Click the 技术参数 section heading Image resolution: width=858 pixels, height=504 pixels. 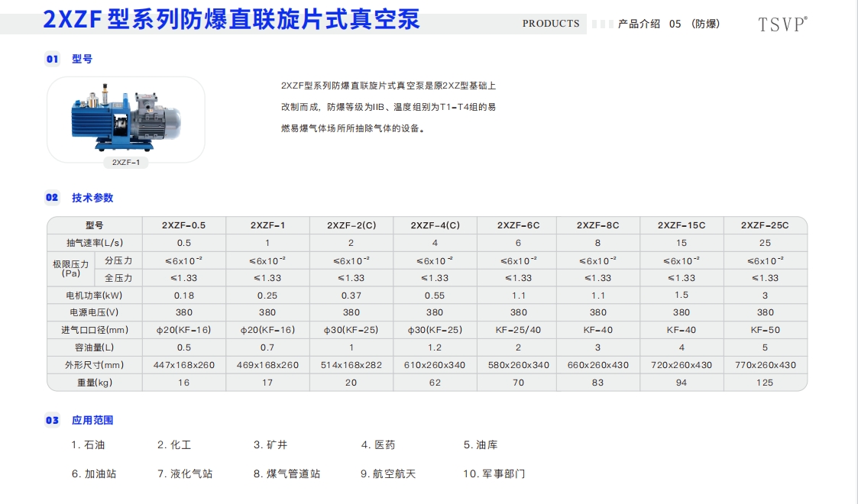coord(92,198)
